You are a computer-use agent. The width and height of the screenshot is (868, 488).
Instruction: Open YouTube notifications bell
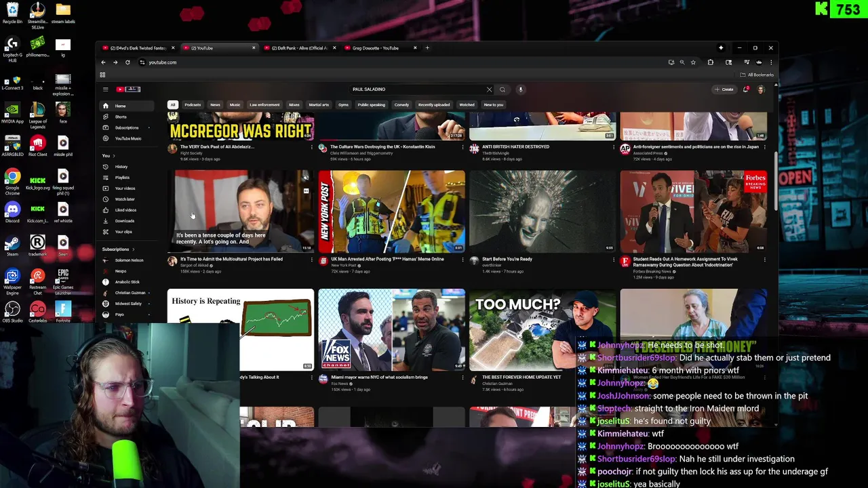(746, 89)
